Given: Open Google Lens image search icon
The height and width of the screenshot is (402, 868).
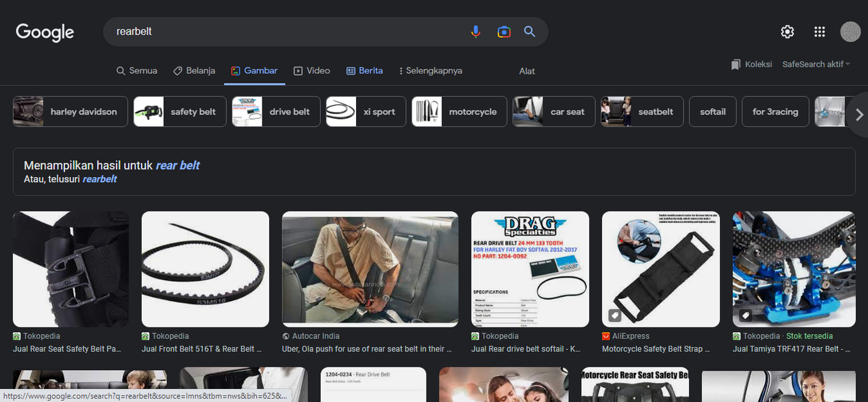Looking at the screenshot, I should 503,32.
